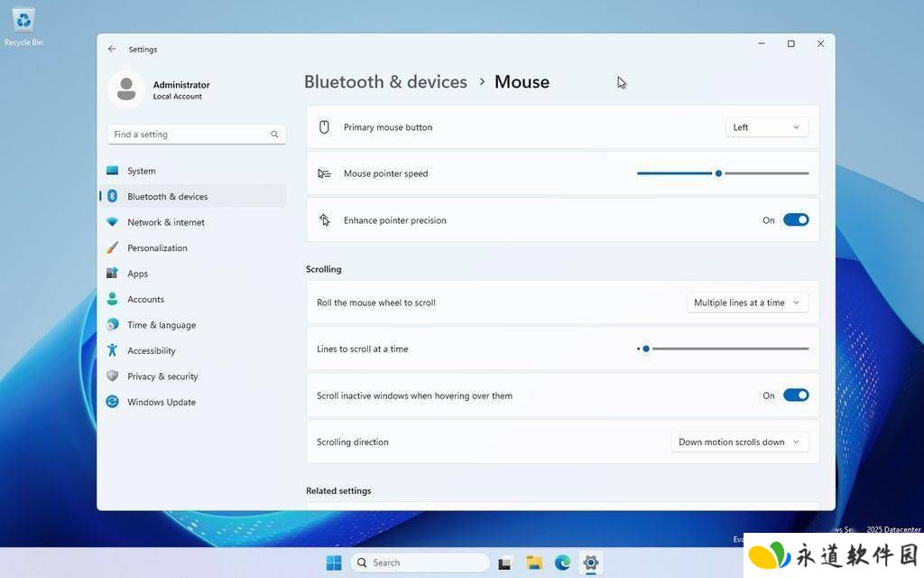Go to Network & internet settings

tap(193, 222)
